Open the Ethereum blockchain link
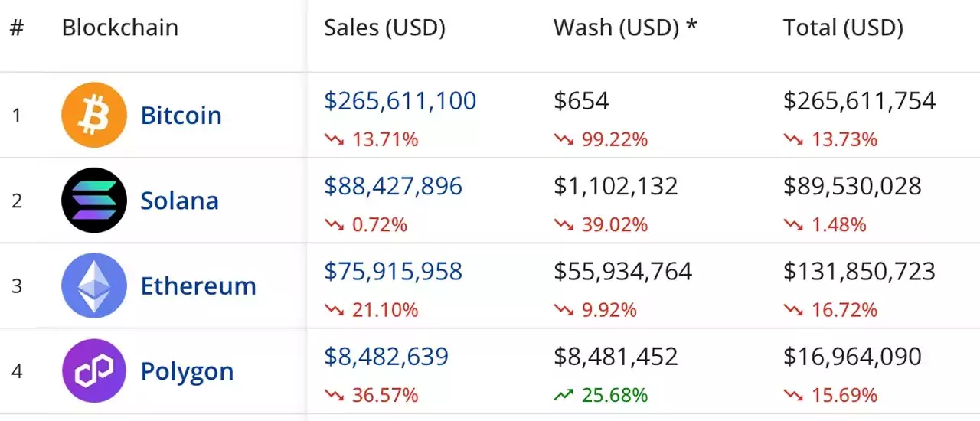Viewport: 980px width, 421px height. 198,286
